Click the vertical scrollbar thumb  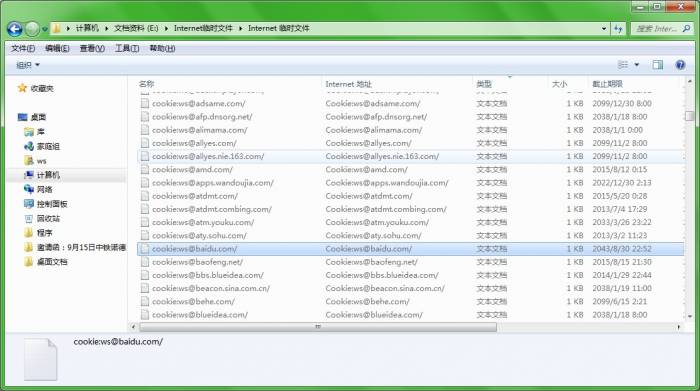click(x=689, y=116)
